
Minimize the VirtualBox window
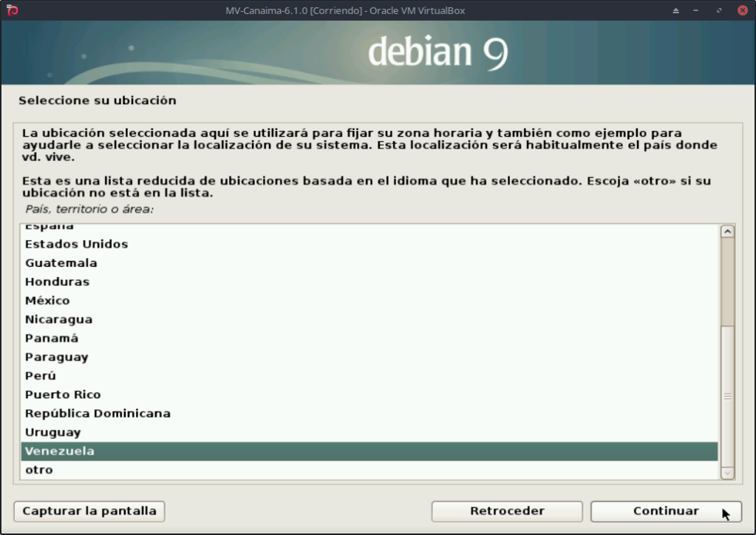point(697,10)
